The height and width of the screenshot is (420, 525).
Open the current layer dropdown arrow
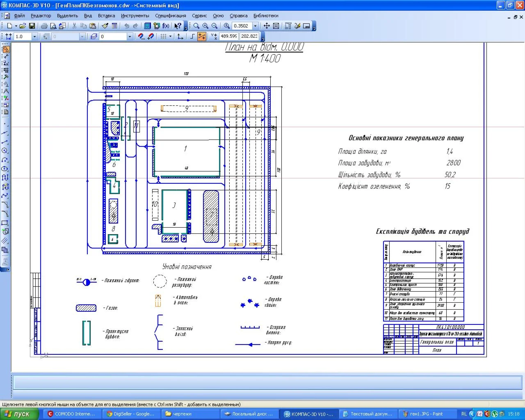coord(130,37)
